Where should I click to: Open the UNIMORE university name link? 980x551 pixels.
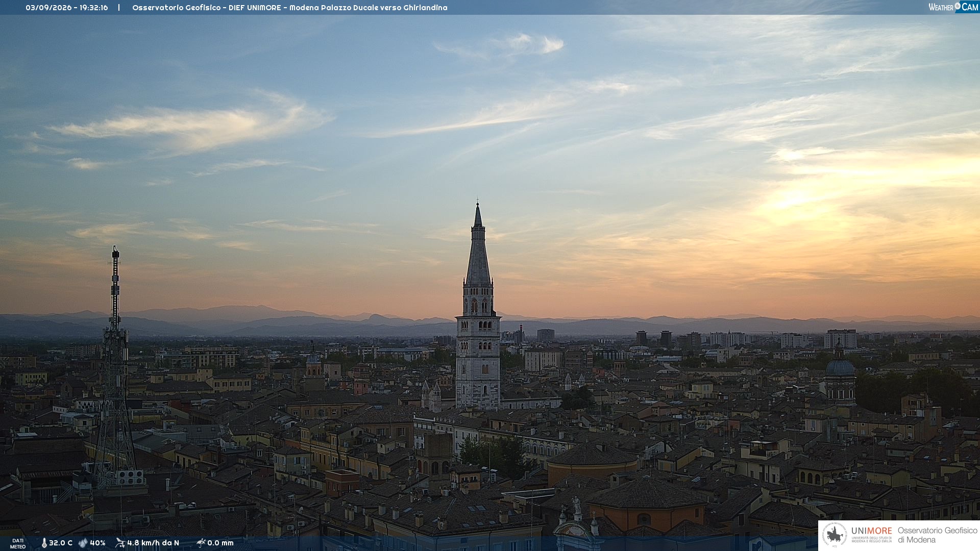872,531
